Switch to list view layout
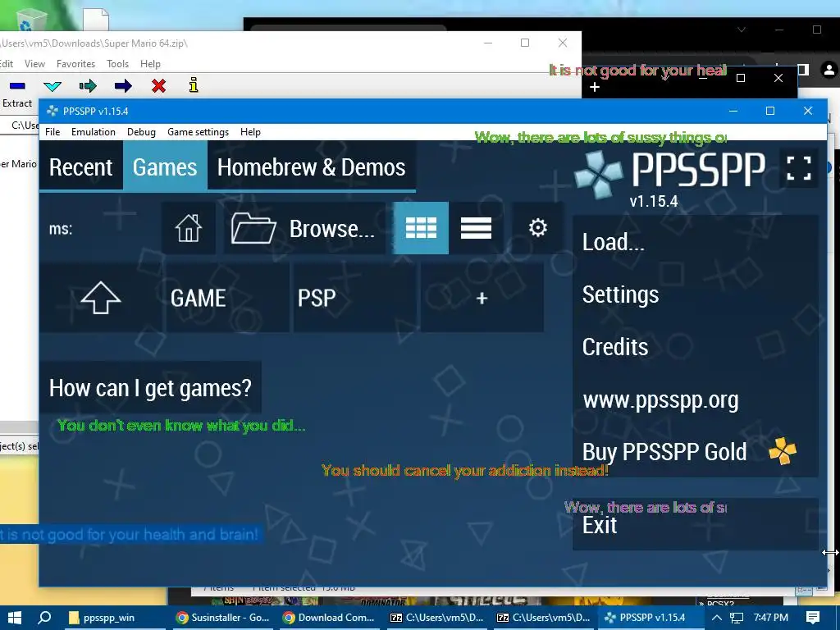Screen dimensions: 840x630 [x=476, y=228]
